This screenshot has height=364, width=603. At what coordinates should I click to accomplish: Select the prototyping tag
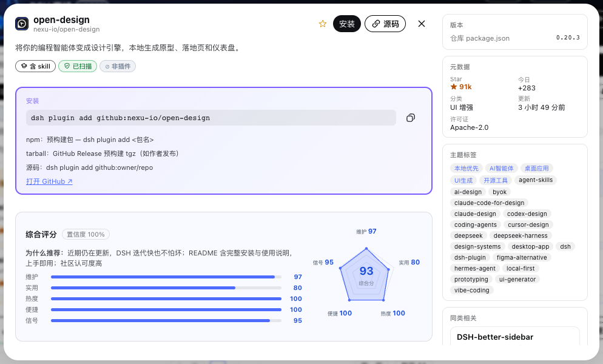click(471, 279)
